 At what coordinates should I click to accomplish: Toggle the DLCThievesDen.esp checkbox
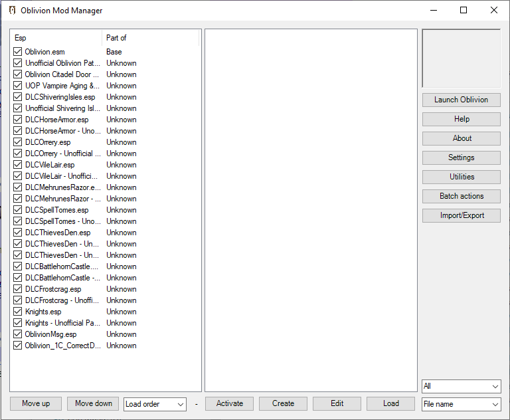[x=17, y=233]
